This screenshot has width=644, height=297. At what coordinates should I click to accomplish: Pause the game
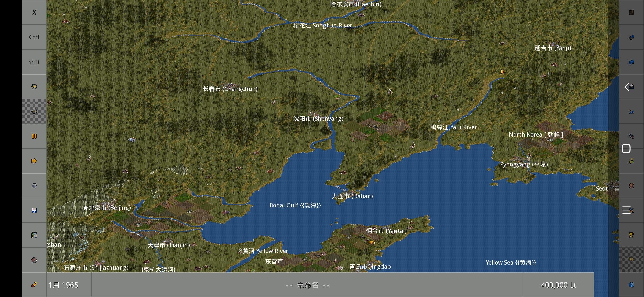(x=34, y=136)
